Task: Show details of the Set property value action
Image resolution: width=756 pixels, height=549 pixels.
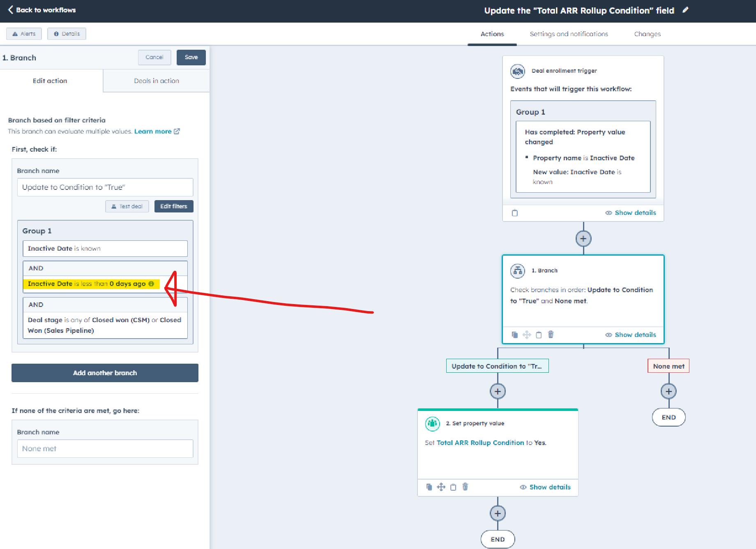Action: point(545,487)
